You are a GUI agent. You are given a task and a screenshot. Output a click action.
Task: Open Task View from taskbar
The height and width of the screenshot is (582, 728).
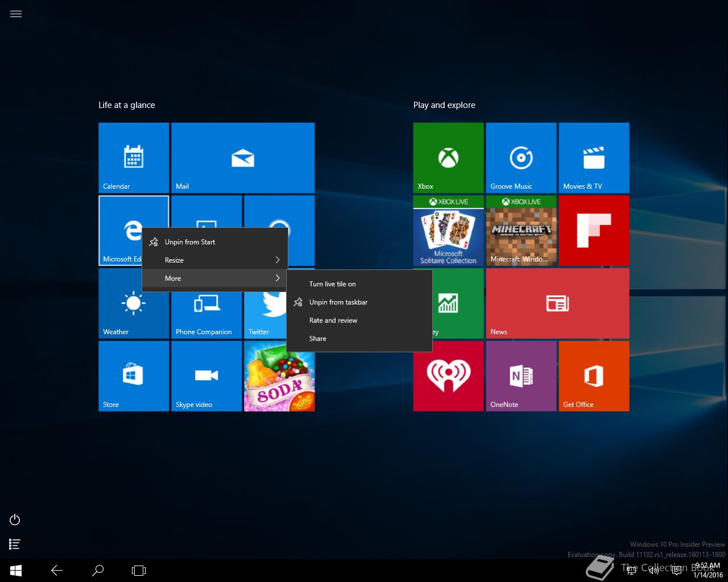coord(139,571)
